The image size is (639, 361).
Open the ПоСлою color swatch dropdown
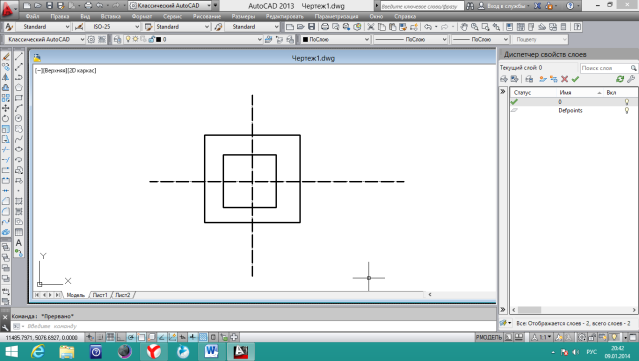coord(335,40)
